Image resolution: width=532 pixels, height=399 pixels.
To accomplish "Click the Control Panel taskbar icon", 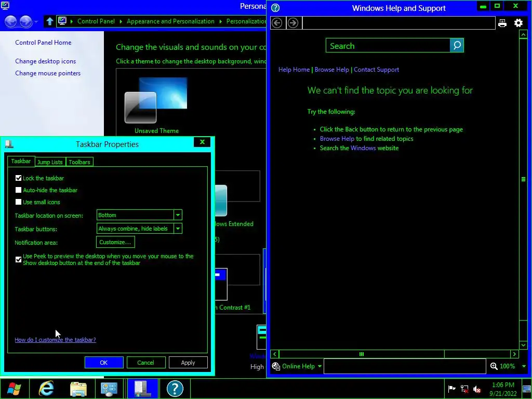I will (109, 389).
